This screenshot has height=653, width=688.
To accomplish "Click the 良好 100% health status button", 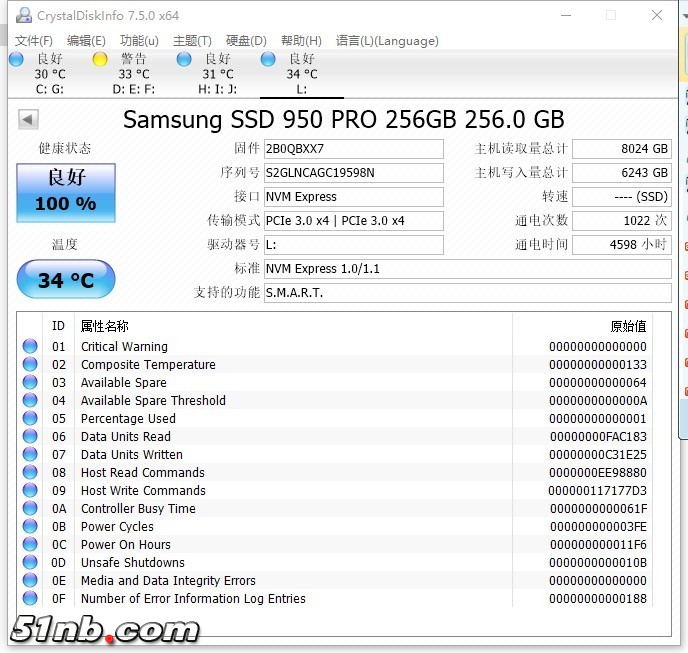I will click(66, 190).
